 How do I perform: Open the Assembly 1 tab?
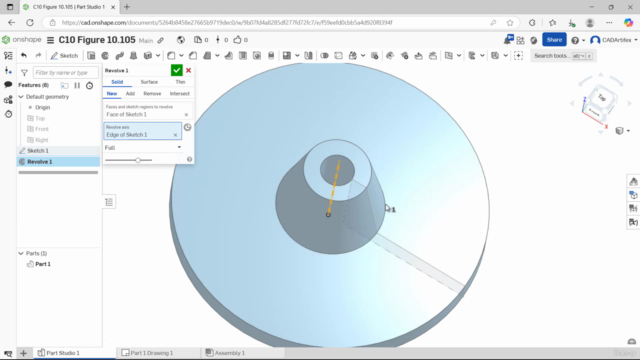225,353
